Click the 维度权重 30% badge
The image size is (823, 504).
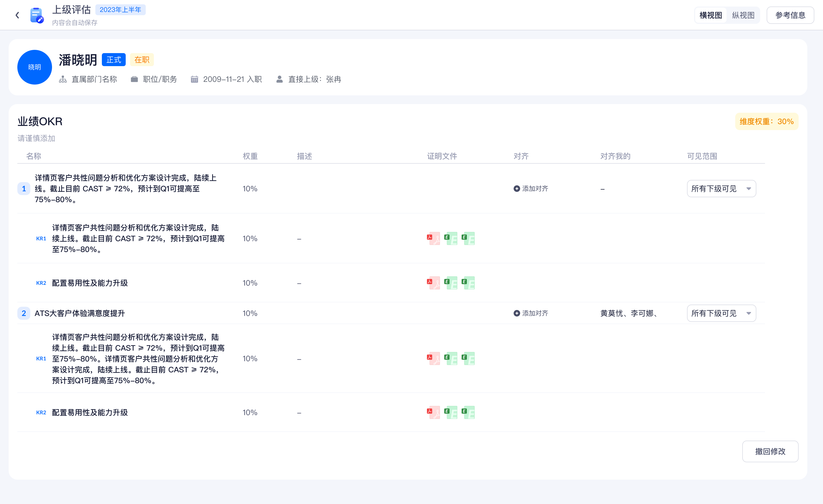[x=766, y=122]
